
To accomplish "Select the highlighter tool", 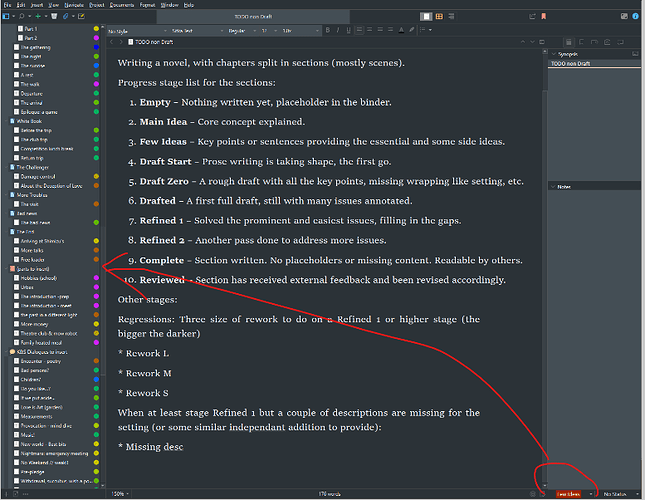I will coord(412,30).
